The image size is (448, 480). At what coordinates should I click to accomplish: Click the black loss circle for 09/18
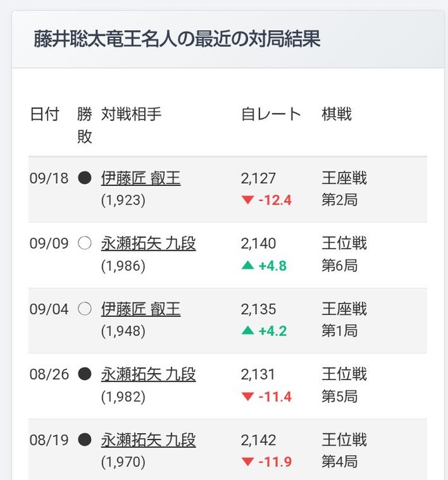click(85, 178)
